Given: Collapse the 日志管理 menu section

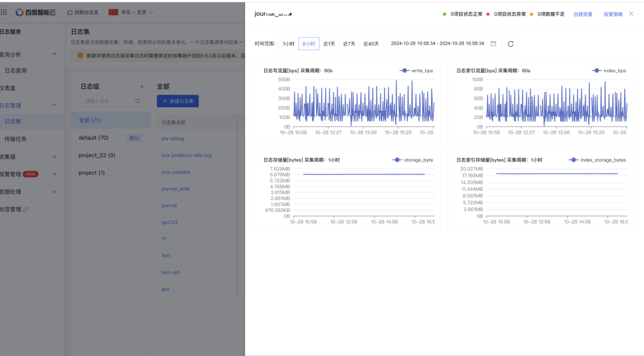Looking at the screenshot, I should [55, 105].
